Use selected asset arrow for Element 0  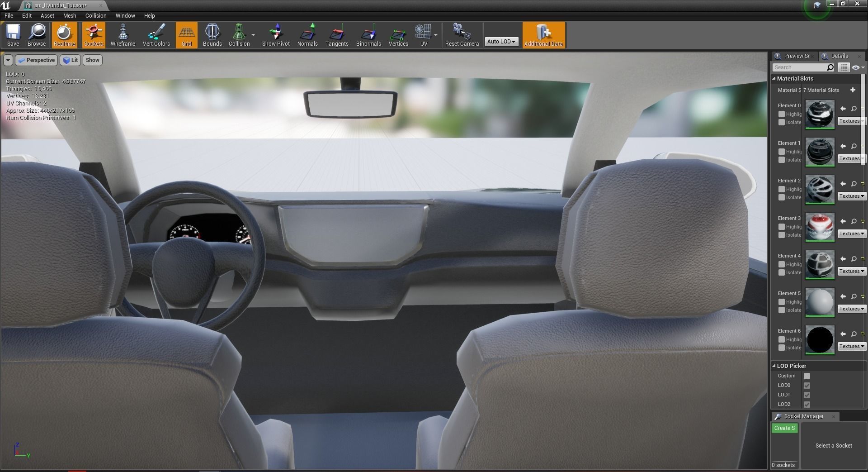point(843,109)
